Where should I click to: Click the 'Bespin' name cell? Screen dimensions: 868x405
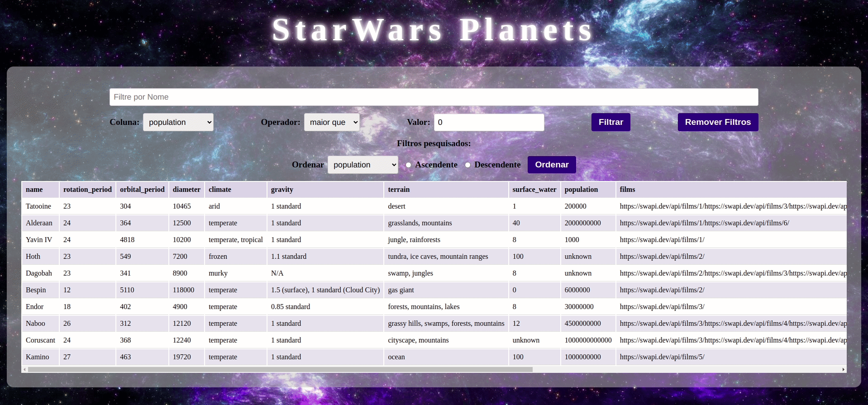click(x=40, y=290)
